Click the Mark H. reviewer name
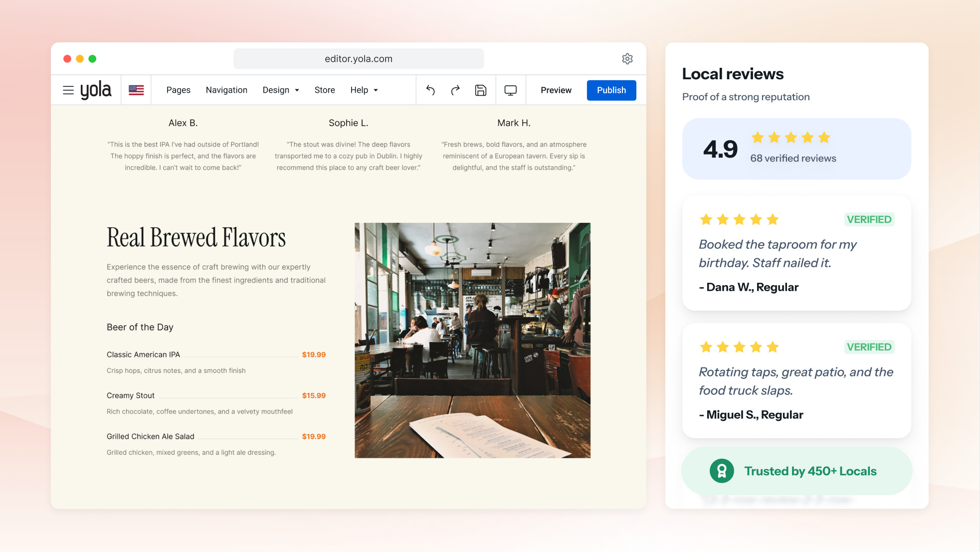This screenshot has width=980, height=552. [x=514, y=123]
